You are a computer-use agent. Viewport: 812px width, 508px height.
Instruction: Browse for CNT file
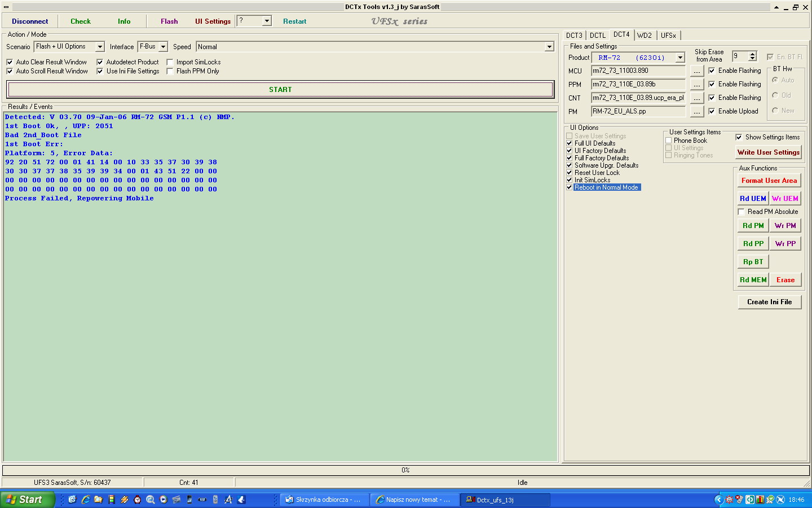click(697, 98)
